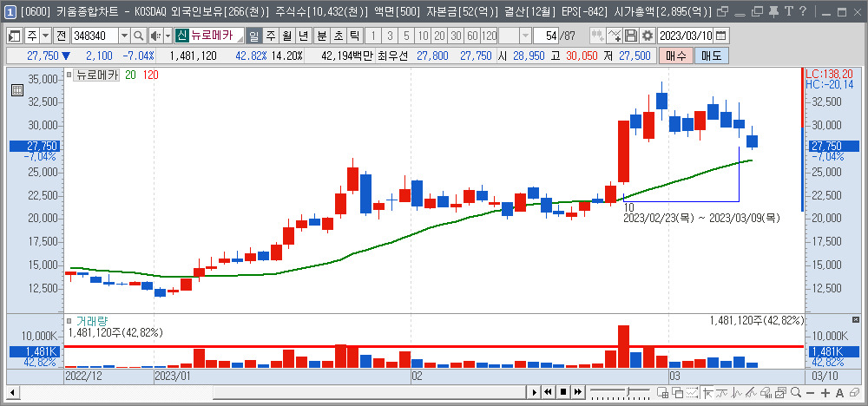This screenshot has width=868, height=406.
Task: Click the zoom magnifier icon in the bottom toolbar
Action: 795,392
